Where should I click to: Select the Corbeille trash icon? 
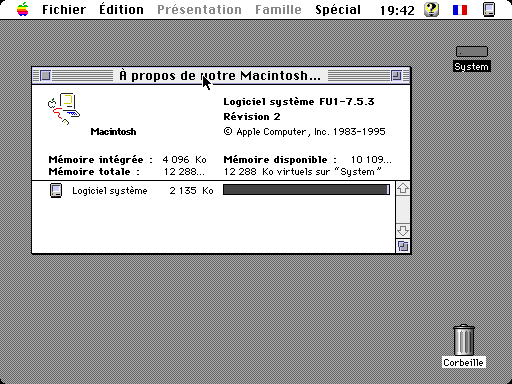[x=464, y=340]
